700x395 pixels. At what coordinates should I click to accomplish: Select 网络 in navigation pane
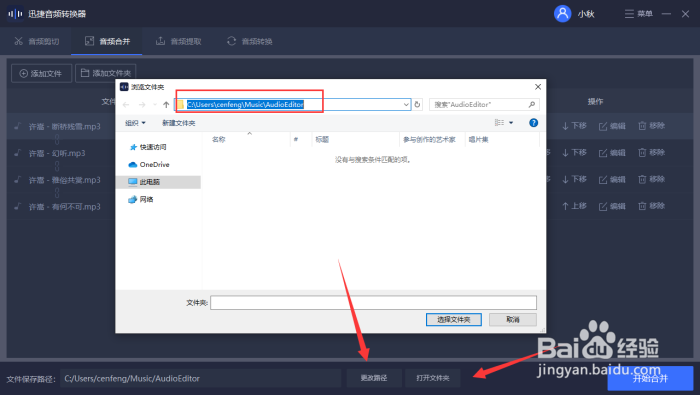click(x=141, y=200)
